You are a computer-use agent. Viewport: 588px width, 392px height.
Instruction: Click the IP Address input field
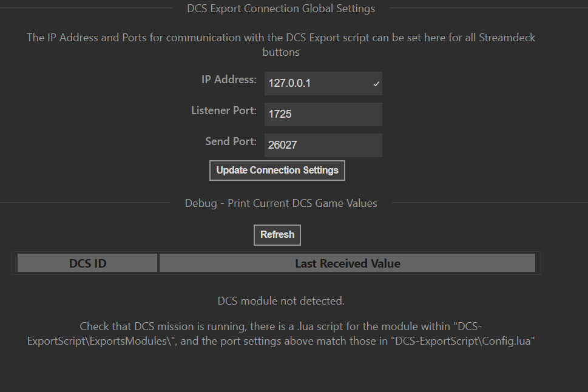click(323, 83)
